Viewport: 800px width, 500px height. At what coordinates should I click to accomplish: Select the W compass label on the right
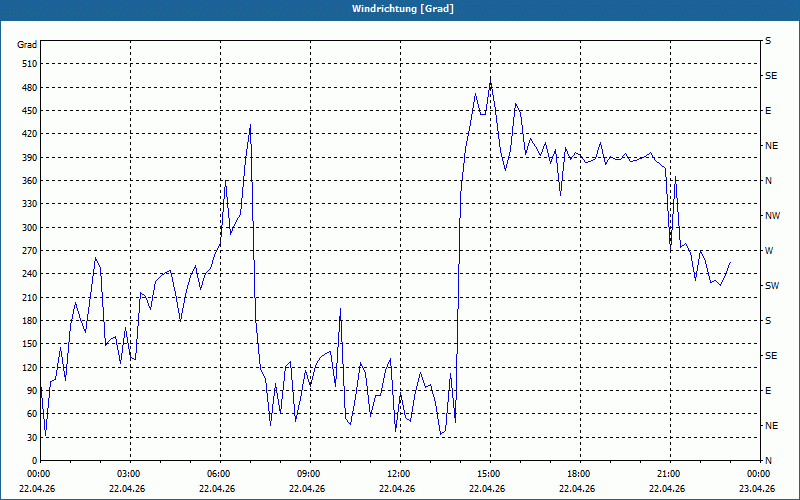(769, 251)
